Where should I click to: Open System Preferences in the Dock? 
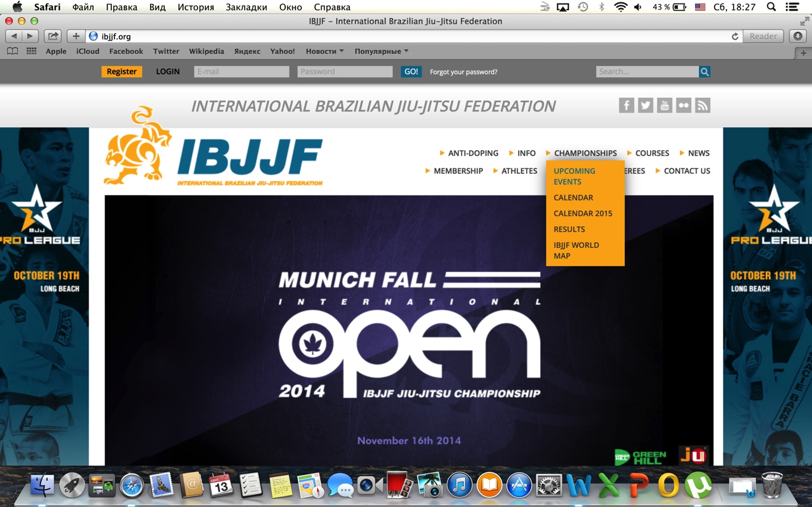coord(549,486)
